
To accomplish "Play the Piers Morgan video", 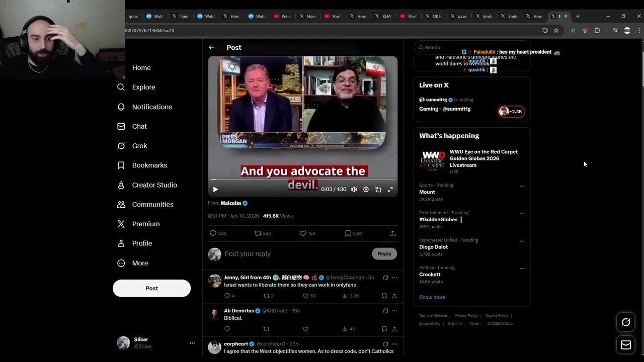I will [215, 190].
